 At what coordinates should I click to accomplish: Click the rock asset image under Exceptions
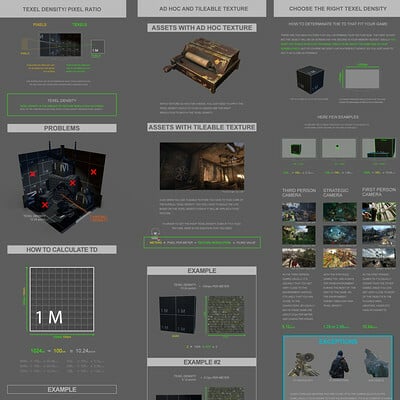376,363
